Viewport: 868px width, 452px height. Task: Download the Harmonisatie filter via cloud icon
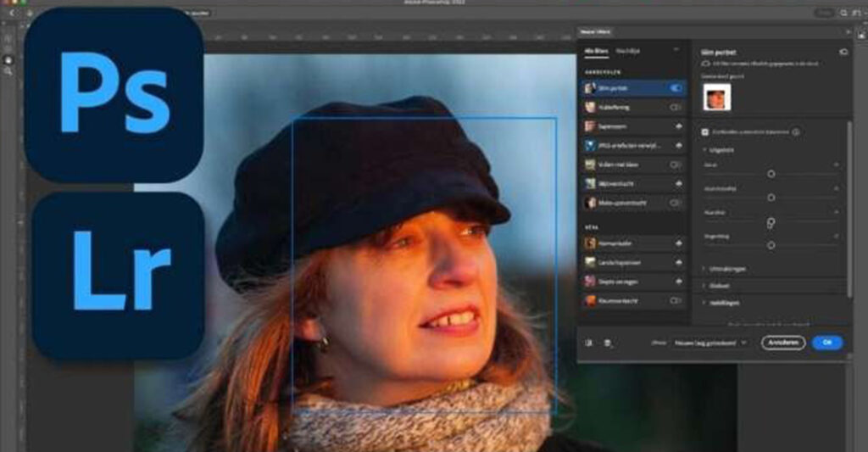pos(678,243)
